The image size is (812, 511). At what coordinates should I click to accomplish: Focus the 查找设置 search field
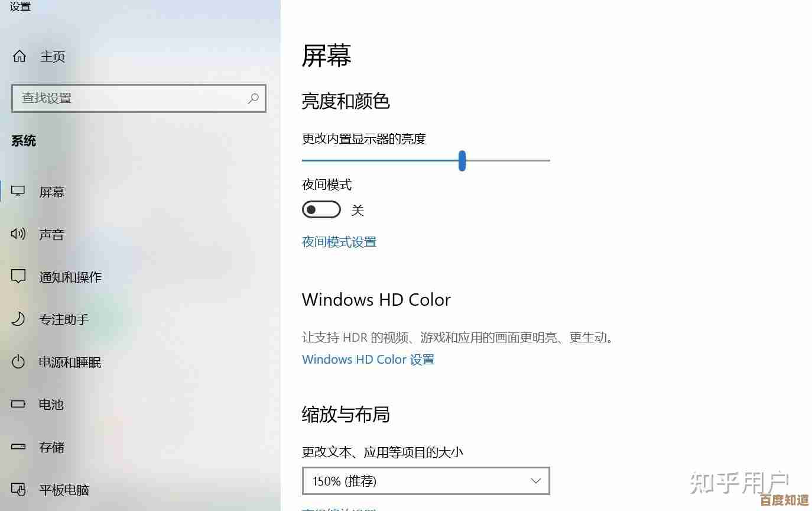click(139, 98)
